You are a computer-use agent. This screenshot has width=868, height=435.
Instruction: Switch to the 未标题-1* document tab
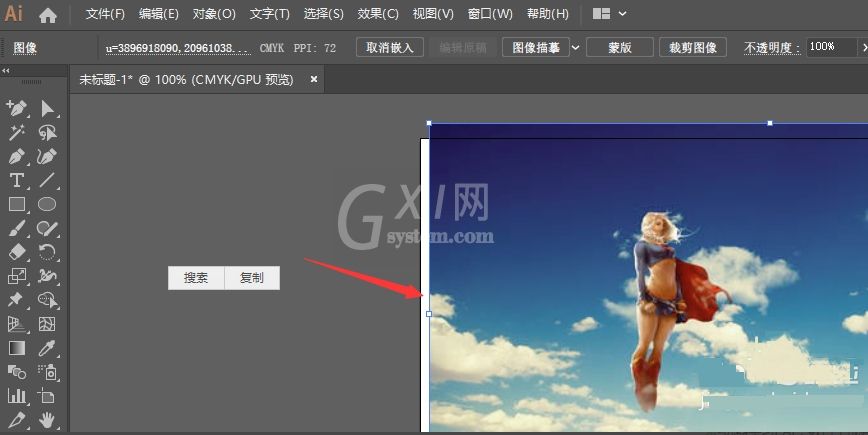point(186,80)
